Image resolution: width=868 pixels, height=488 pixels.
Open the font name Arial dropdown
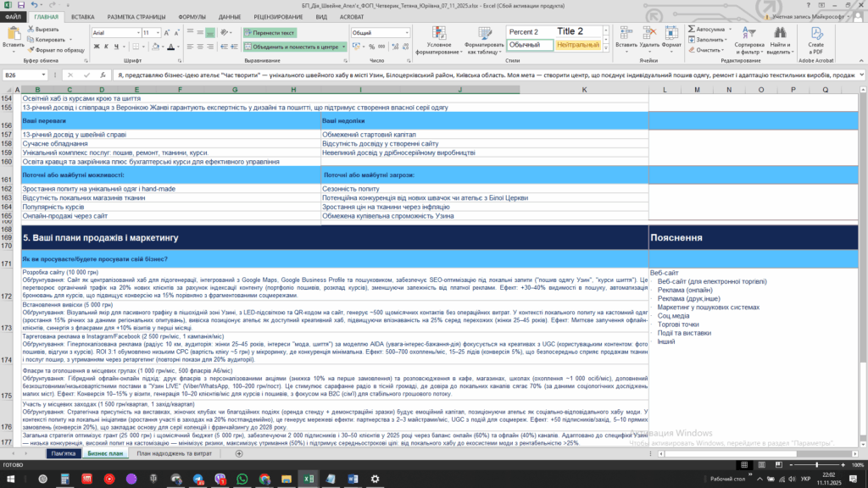click(x=136, y=33)
